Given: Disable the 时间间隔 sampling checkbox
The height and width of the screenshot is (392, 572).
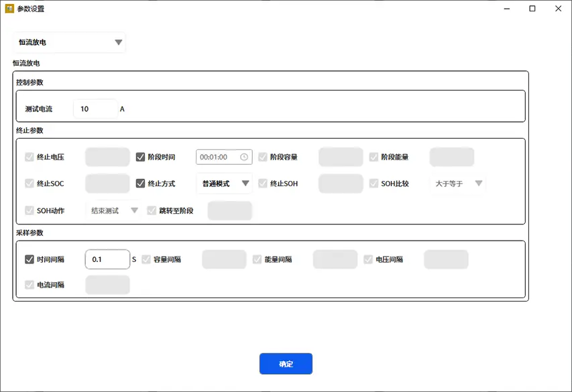Looking at the screenshot, I should point(30,259).
